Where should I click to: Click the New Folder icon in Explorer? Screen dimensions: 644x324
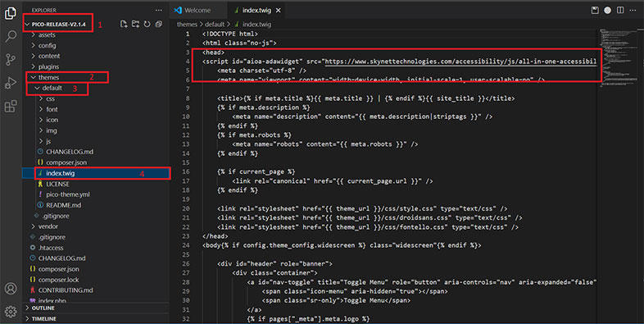point(135,25)
